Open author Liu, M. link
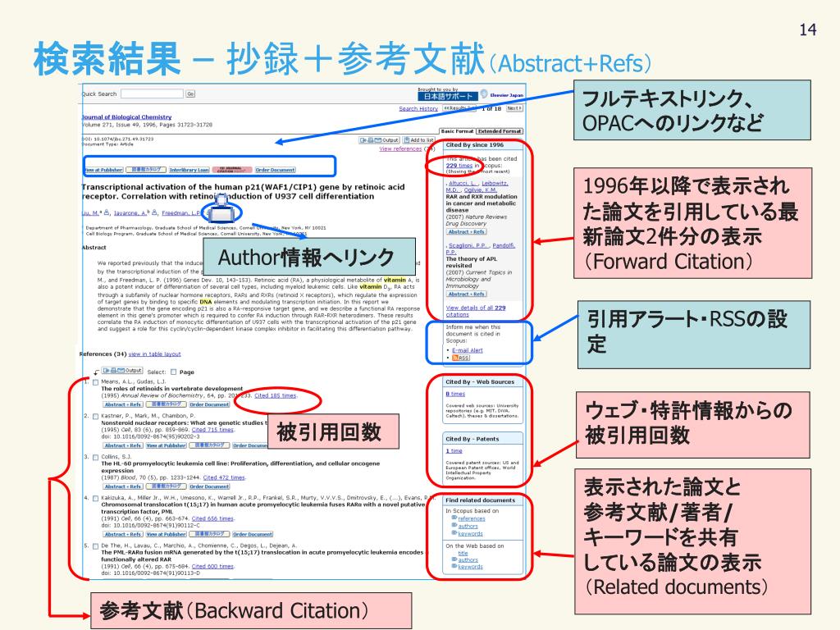The width and height of the screenshot is (840, 630). [89, 212]
